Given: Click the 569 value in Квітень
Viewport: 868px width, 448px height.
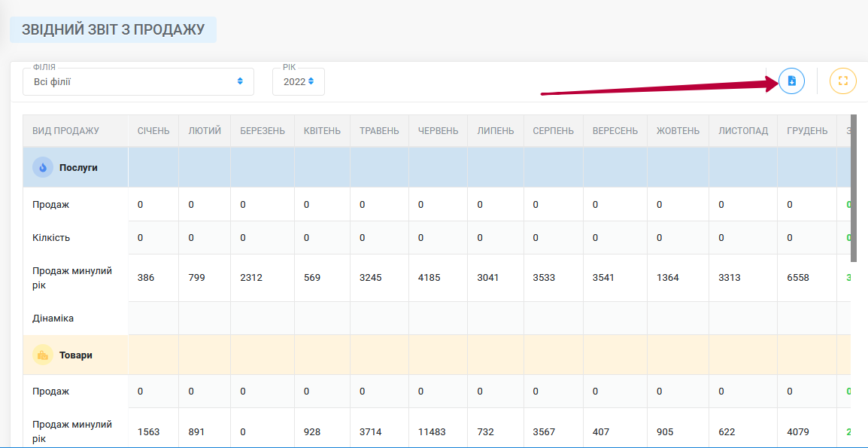Looking at the screenshot, I should [312, 278].
